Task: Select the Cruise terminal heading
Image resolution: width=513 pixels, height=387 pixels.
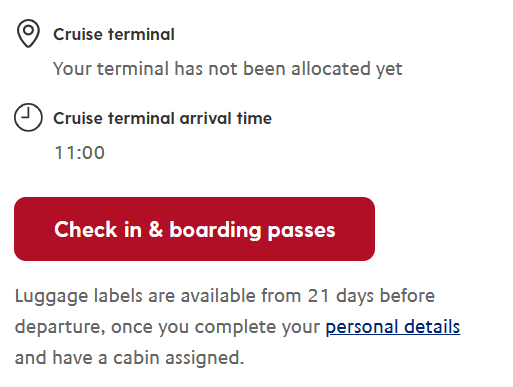Action: pyautogui.click(x=114, y=34)
